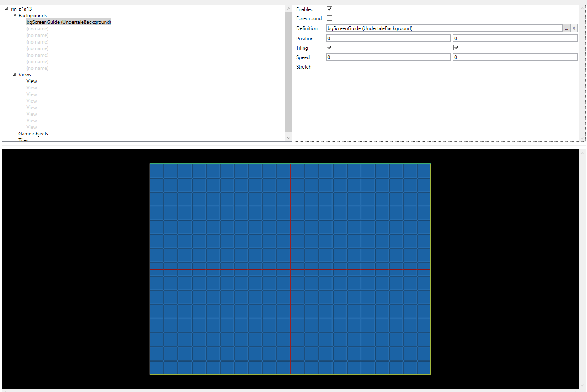The image size is (587, 392).
Task: Click the left Position input field
Action: 388,38
